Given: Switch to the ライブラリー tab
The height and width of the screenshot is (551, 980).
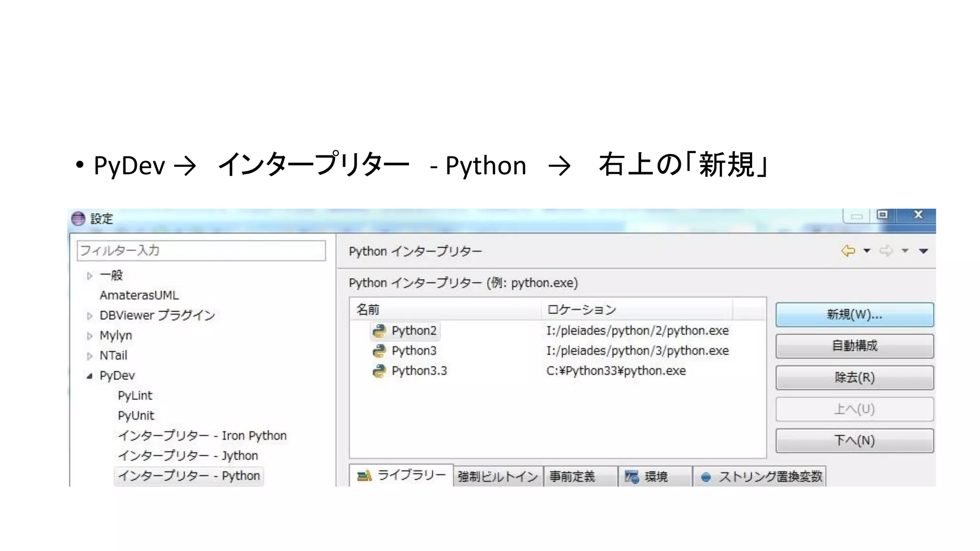Looking at the screenshot, I should pos(401,475).
